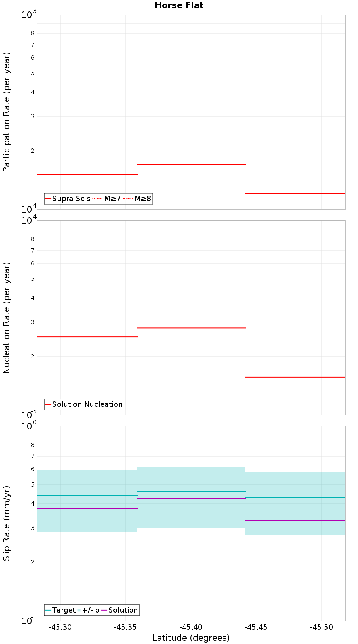This screenshot has height=644, width=358.
Task: Click the Supra-Seis legend entry
Action: coord(68,199)
